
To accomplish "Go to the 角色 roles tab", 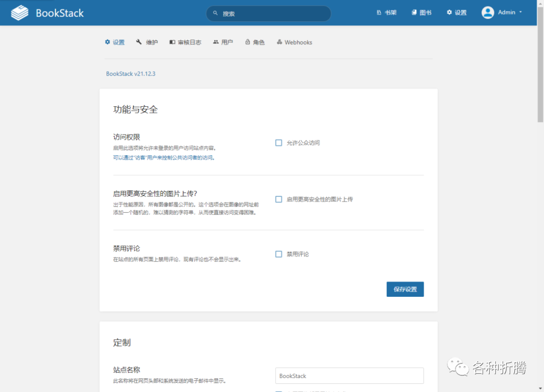I will coord(255,42).
